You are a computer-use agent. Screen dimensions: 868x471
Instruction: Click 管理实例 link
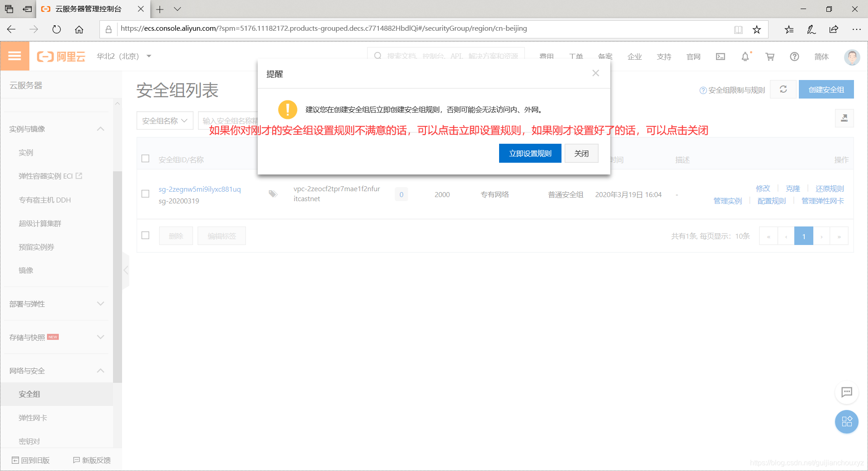727,201
